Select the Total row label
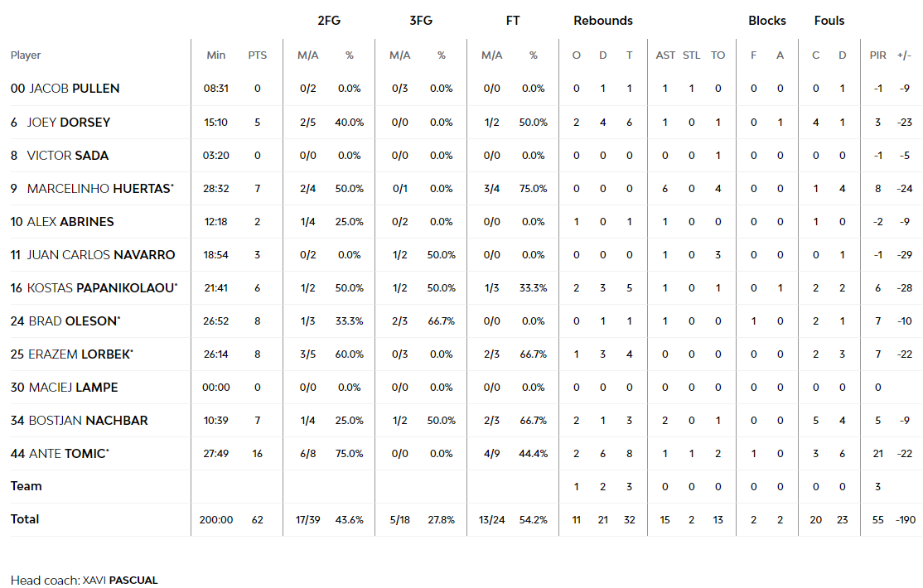923x588 pixels. tap(25, 519)
